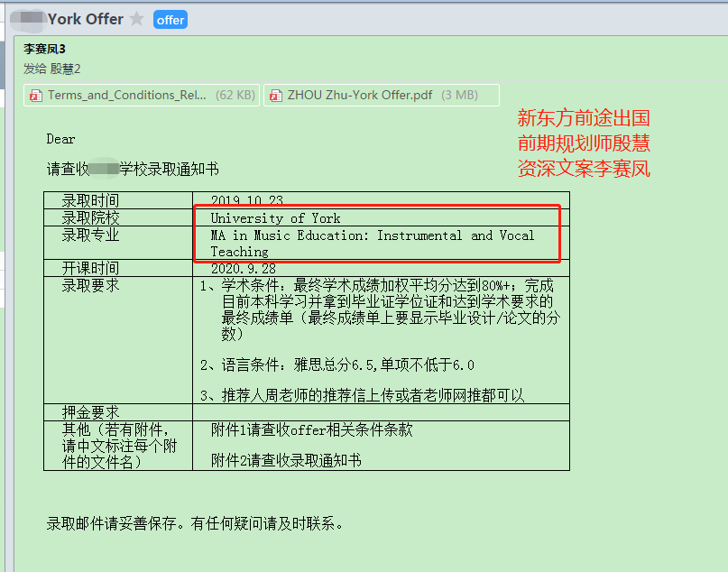Click the 推荐人周老师 recommendation line
The image size is (728, 572).
pos(362,395)
